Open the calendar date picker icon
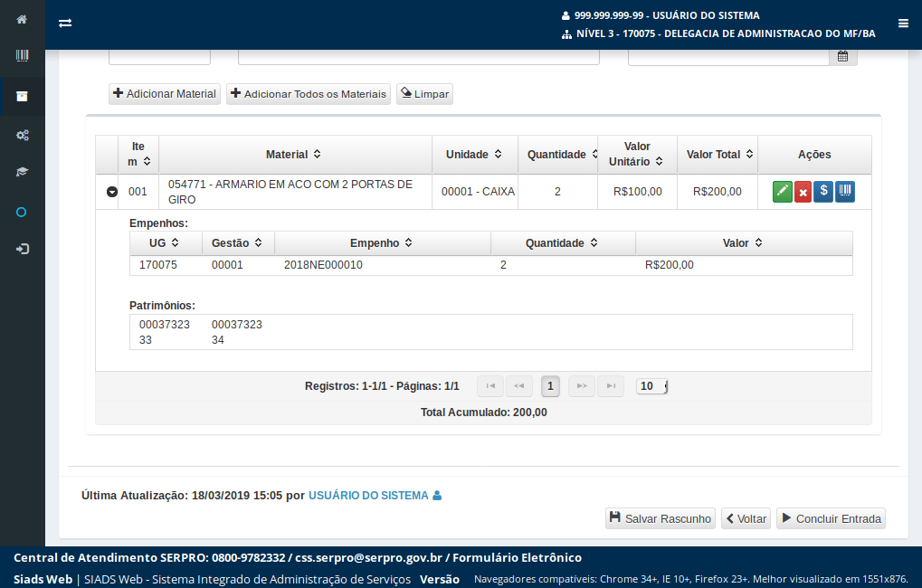 [x=842, y=56]
